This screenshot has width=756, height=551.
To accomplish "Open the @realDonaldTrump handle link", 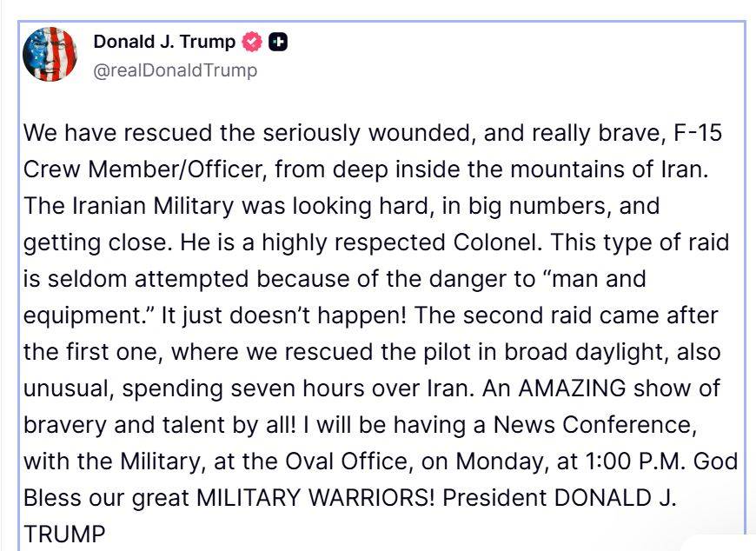I will (175, 70).
